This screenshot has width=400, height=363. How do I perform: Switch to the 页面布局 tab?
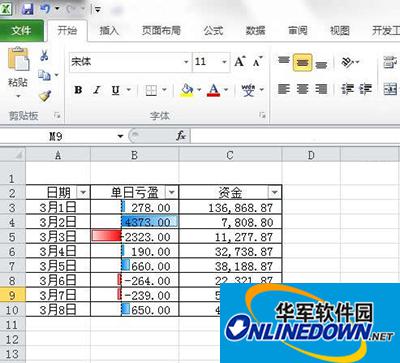tap(161, 31)
